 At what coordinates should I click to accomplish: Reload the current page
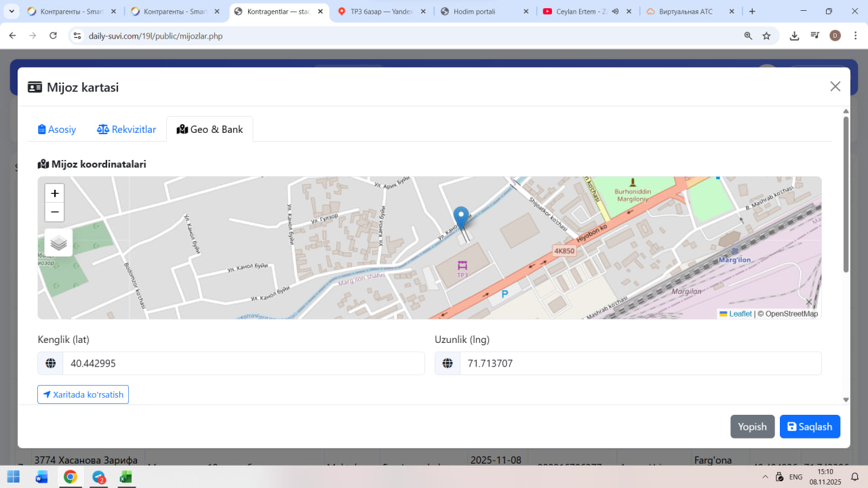[54, 36]
